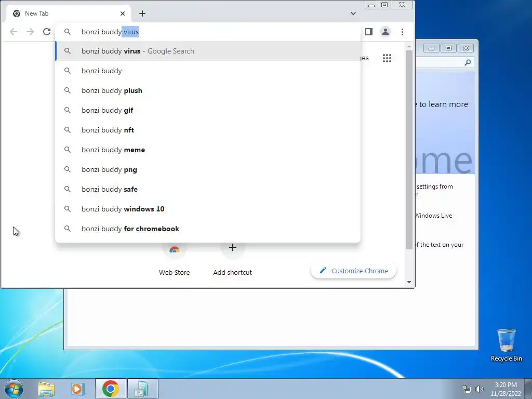Click the Chrome taskbar icon
The image size is (532, 399).
tap(110, 389)
